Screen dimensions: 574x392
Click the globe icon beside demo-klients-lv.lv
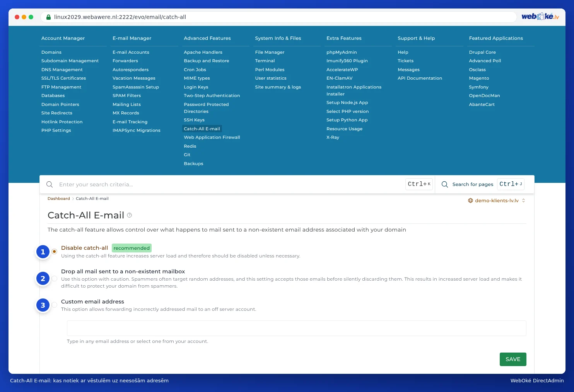coord(470,201)
